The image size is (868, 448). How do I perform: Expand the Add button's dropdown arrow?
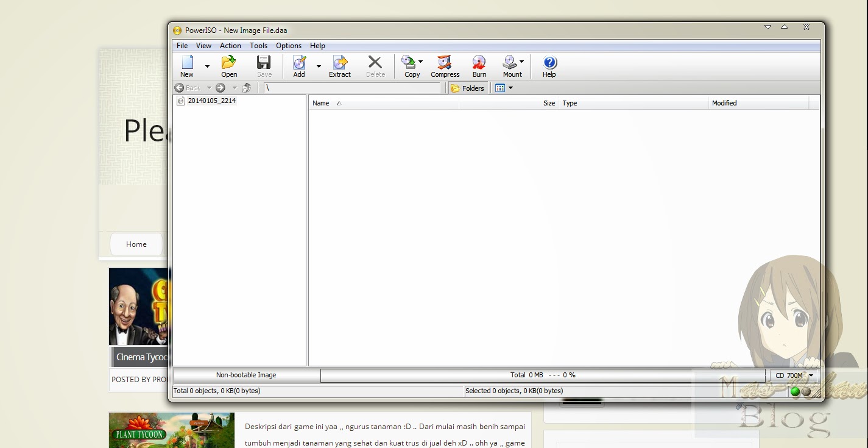click(319, 66)
